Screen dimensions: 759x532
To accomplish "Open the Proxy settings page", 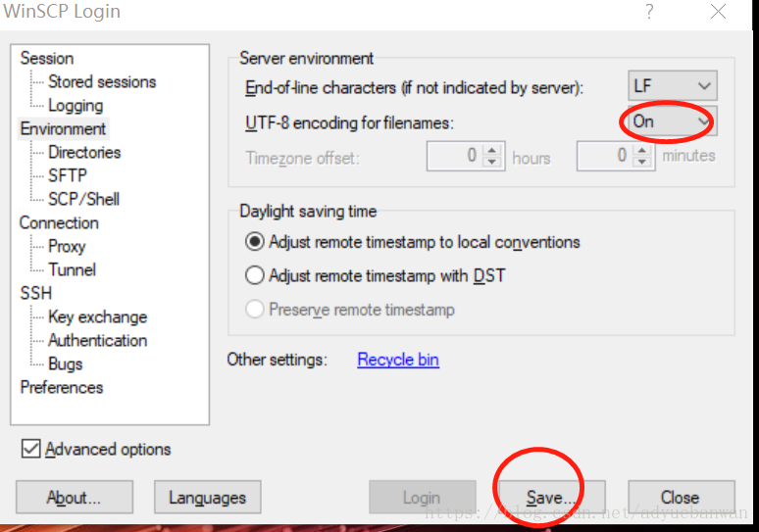I will 67,246.
